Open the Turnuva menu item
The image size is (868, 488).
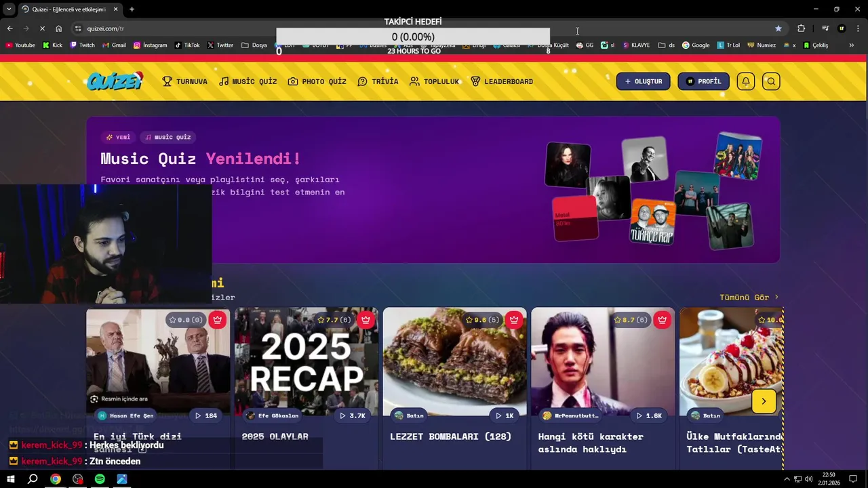click(x=184, y=81)
